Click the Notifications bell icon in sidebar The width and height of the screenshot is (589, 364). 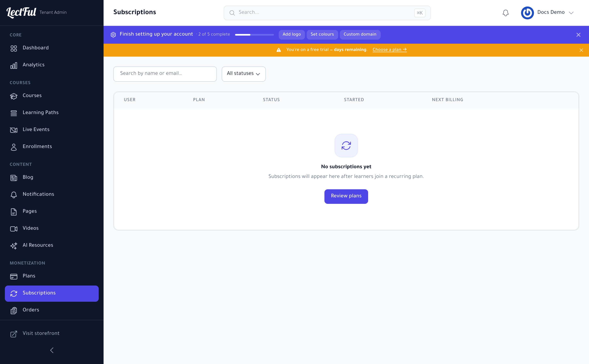[14, 195]
